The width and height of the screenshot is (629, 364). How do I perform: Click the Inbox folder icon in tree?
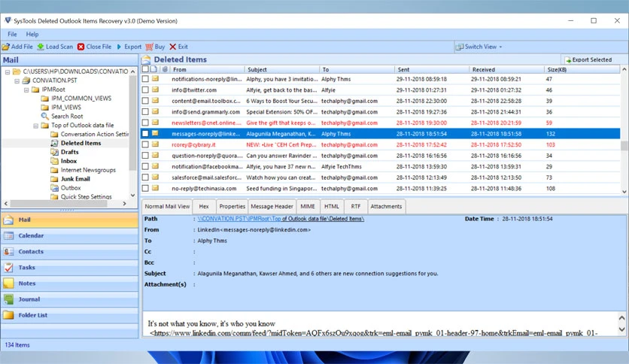[55, 161]
